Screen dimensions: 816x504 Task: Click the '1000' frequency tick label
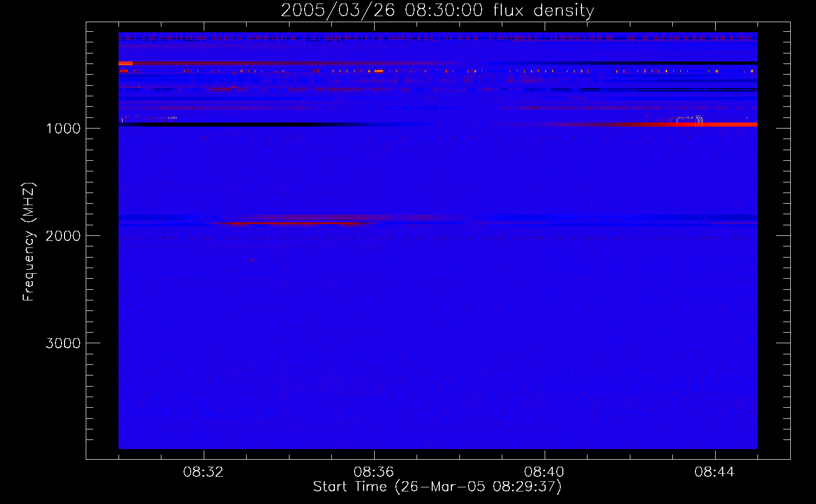[63, 129]
